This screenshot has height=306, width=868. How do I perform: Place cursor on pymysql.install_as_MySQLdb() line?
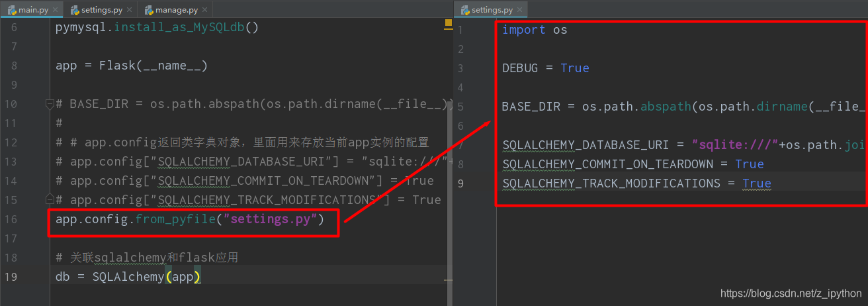[157, 28]
